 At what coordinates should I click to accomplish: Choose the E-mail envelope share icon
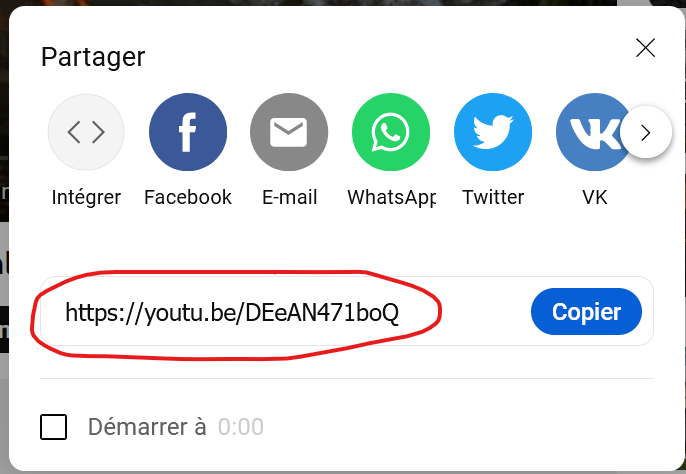point(289,132)
